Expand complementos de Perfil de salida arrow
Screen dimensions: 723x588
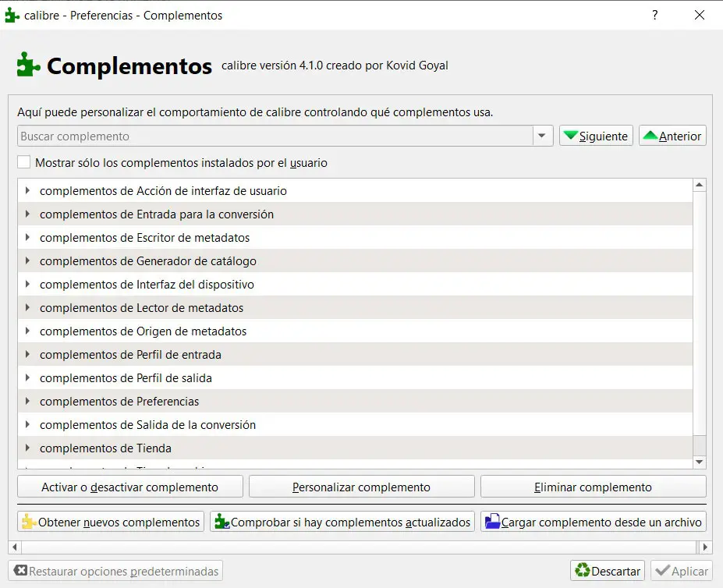[x=27, y=377]
